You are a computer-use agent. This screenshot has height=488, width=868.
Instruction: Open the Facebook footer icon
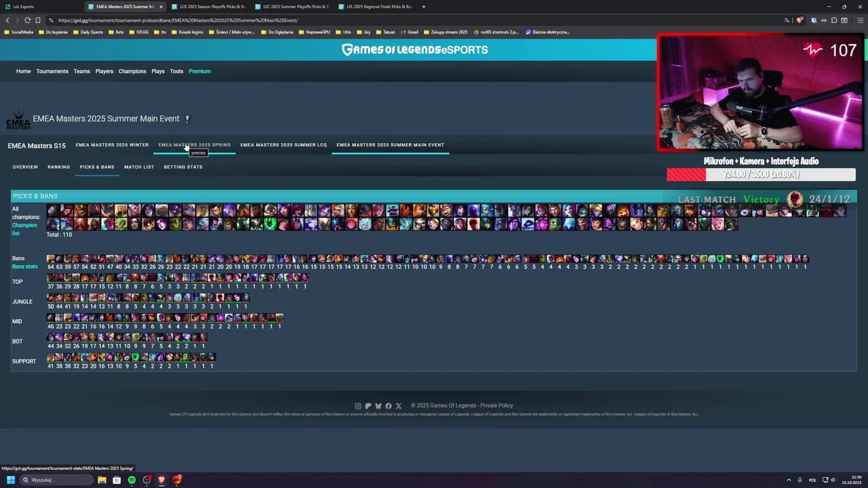pyautogui.click(x=389, y=406)
